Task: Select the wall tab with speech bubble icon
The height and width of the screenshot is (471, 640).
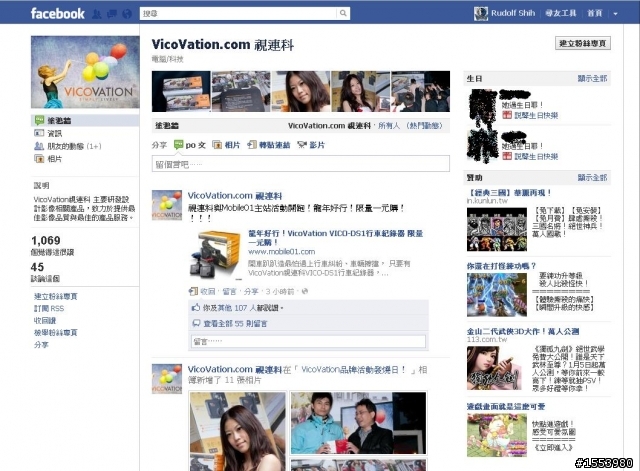Action: point(85,120)
